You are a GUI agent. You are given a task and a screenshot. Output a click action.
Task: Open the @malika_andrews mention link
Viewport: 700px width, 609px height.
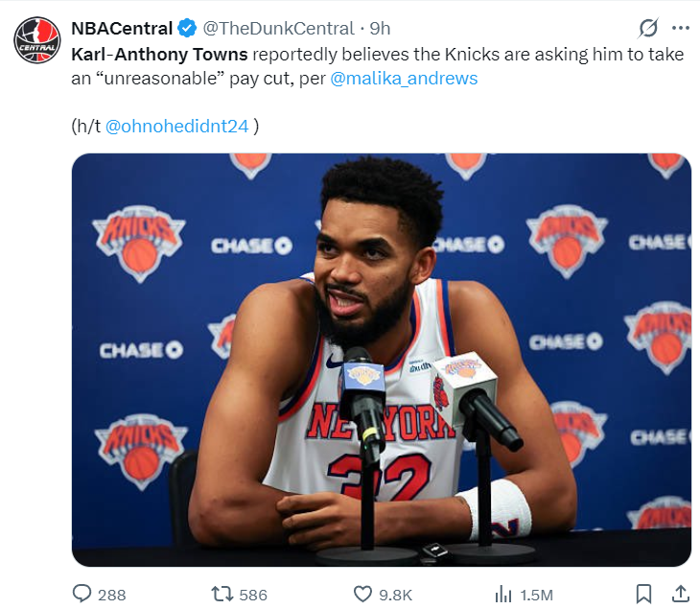point(404,79)
